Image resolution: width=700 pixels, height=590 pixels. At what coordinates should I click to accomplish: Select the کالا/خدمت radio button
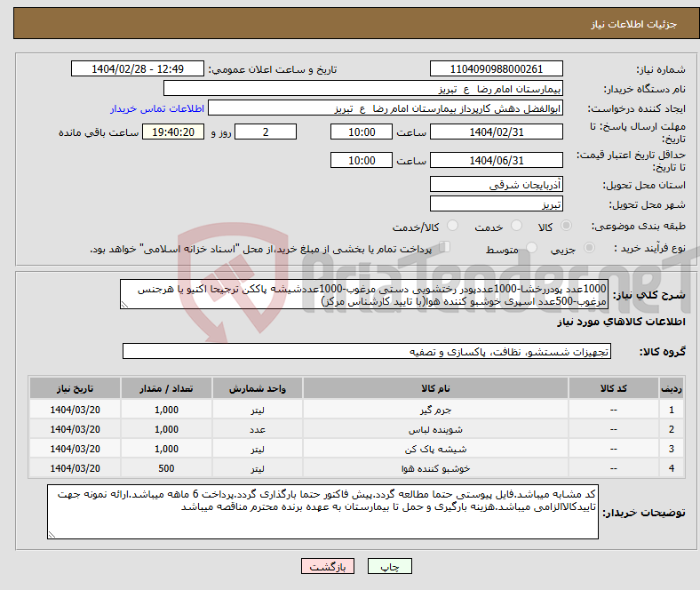[x=453, y=226]
